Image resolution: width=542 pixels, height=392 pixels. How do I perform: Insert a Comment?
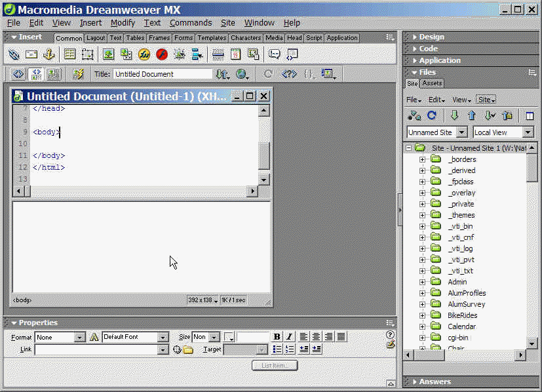pos(274,54)
